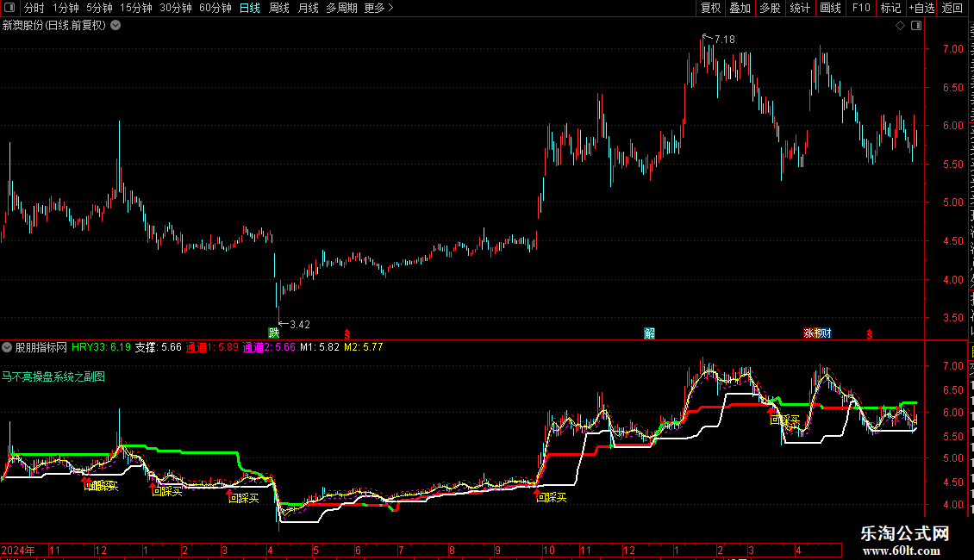Click the 通道1: 5.89 value
974x560 pixels.
click(212, 347)
